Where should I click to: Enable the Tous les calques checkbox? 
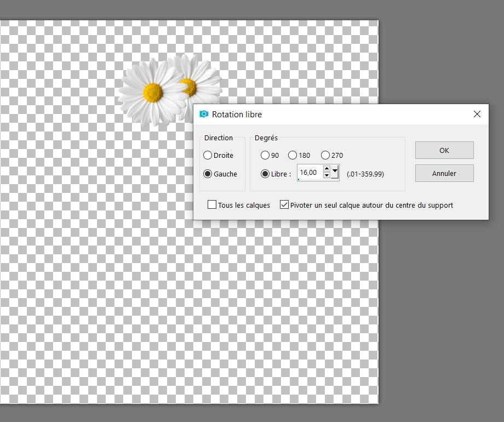pos(212,205)
